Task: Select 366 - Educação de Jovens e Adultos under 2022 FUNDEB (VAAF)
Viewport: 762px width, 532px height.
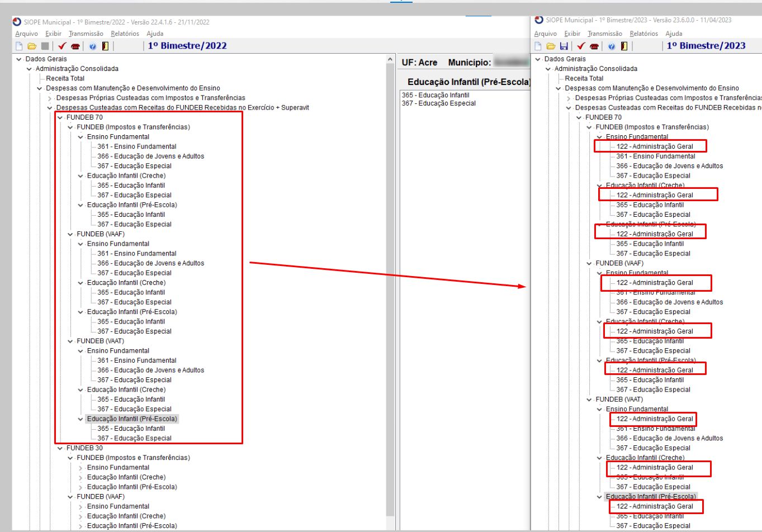Action: 150,263
